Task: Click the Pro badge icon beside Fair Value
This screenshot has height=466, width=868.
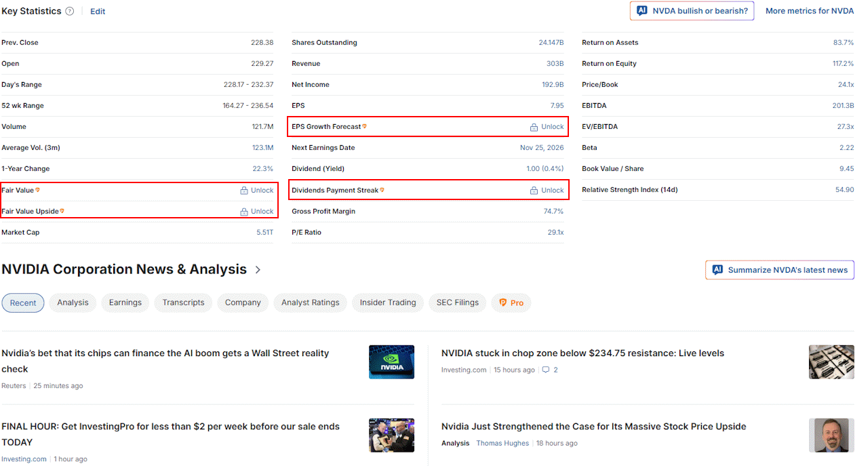Action: [38, 190]
